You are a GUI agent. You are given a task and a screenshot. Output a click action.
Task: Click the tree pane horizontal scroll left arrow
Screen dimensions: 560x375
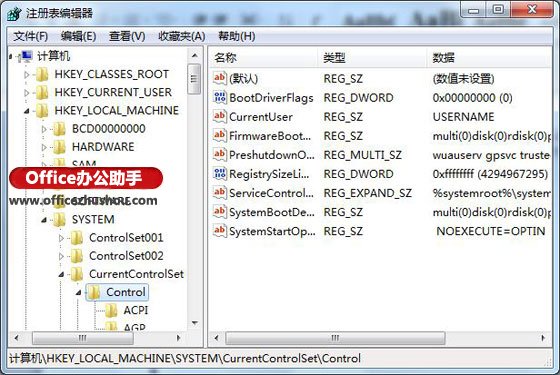coord(16,338)
